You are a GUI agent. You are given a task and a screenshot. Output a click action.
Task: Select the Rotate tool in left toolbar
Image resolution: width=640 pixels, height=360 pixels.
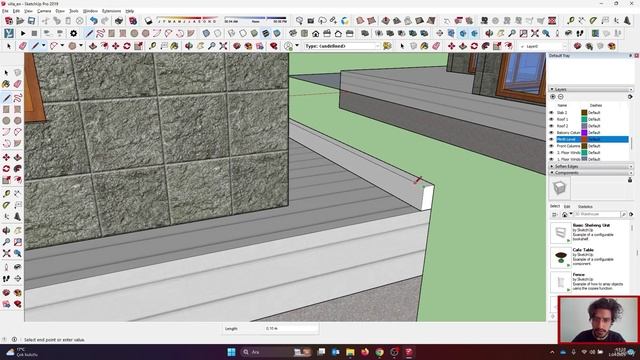coord(7,169)
